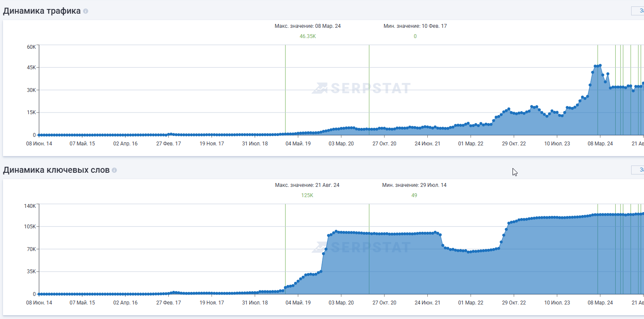Viewport: 644px width, 319px height.
Task: Click the 08 Мар. 24 date label under traffic chart
Action: click(600, 144)
